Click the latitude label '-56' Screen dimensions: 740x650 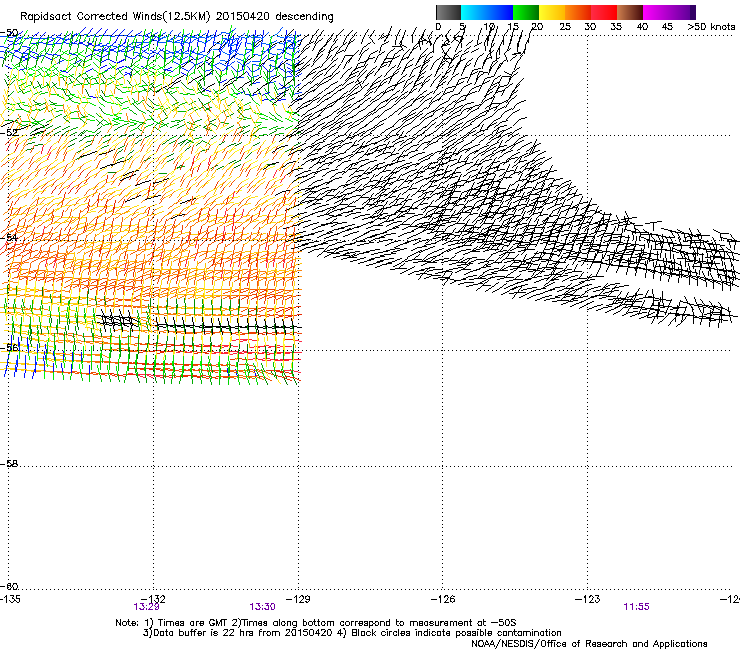click(x=9, y=347)
